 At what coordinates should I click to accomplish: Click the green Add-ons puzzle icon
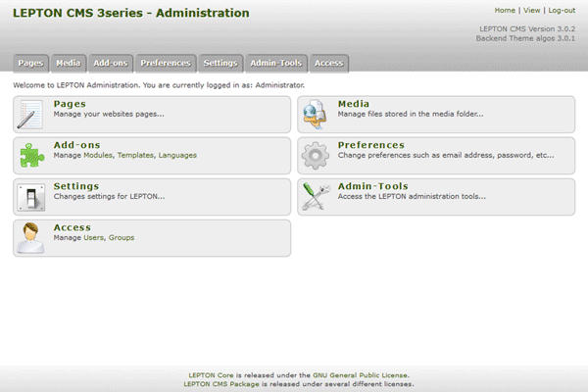pos(31,156)
